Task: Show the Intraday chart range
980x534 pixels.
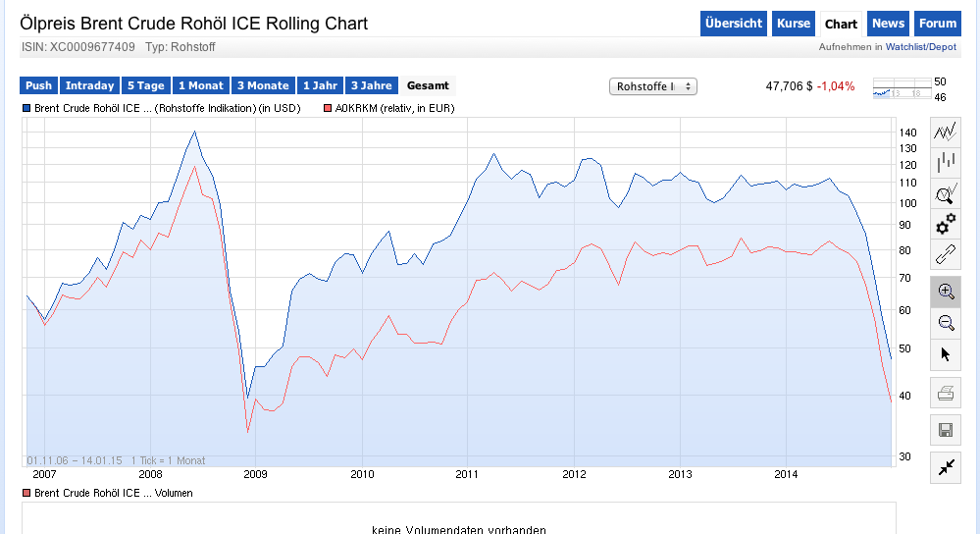Action: coord(90,86)
